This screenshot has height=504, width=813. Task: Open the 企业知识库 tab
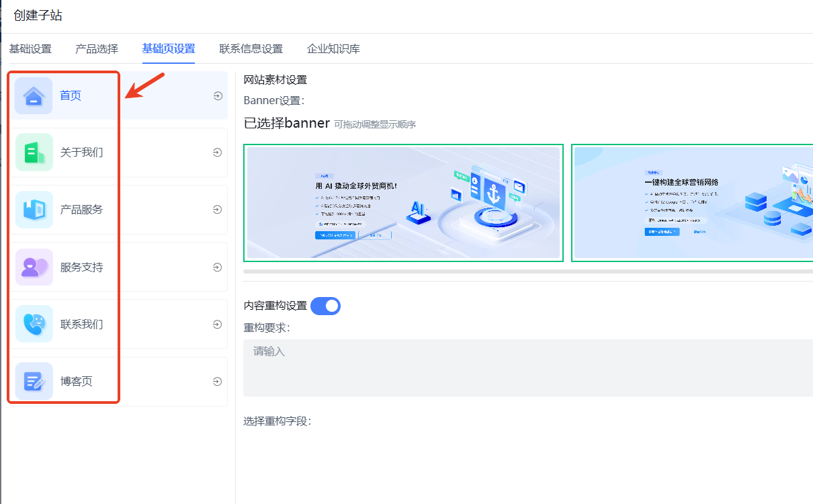[333, 49]
